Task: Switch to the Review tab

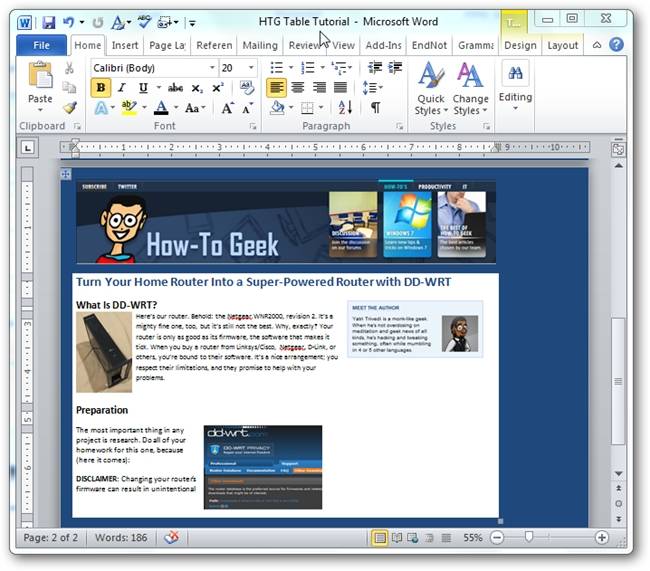Action: 305,45
